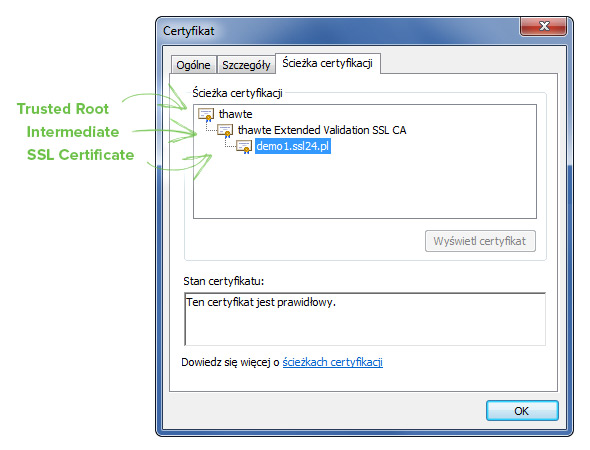
Task: Click the text 'Ten certyfikat jest prawidłowy.'
Action: [x=261, y=302]
